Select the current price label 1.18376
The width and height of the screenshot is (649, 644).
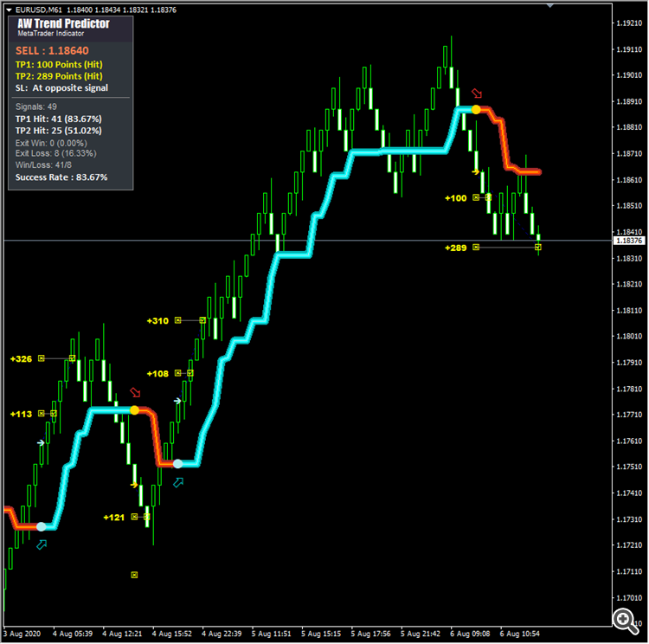click(629, 241)
